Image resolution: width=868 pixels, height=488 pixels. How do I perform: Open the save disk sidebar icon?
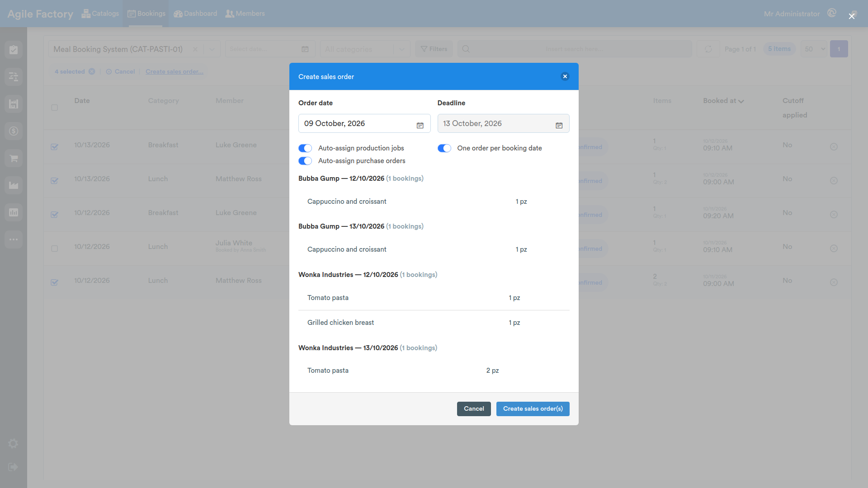14,104
